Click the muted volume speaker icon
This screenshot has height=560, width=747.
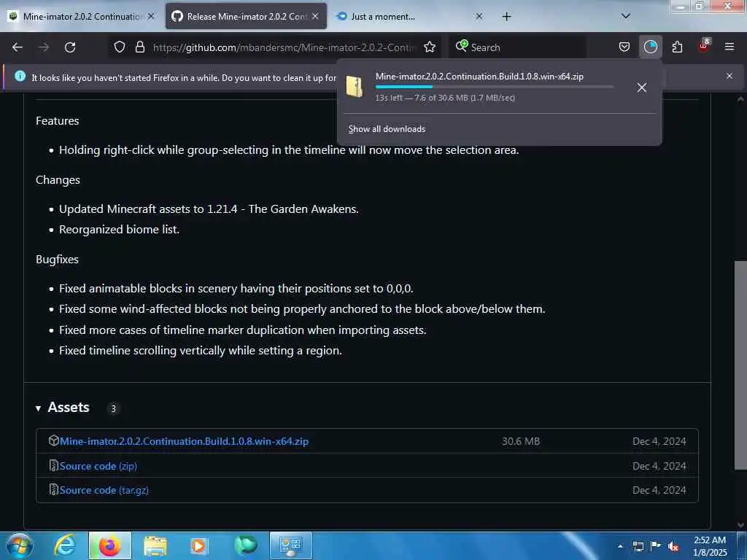(673, 546)
